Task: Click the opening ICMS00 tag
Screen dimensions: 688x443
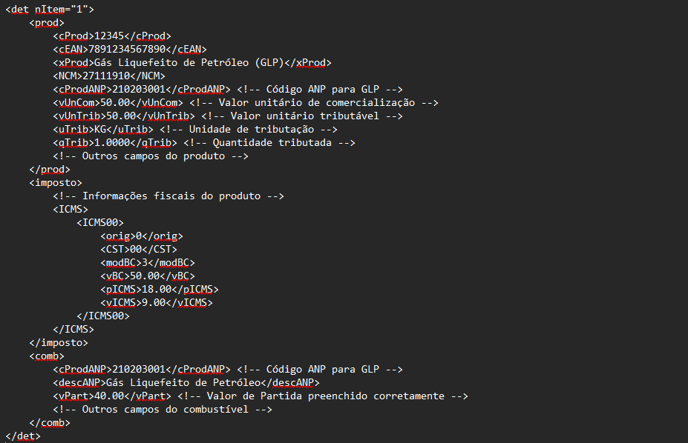Action: pos(100,223)
